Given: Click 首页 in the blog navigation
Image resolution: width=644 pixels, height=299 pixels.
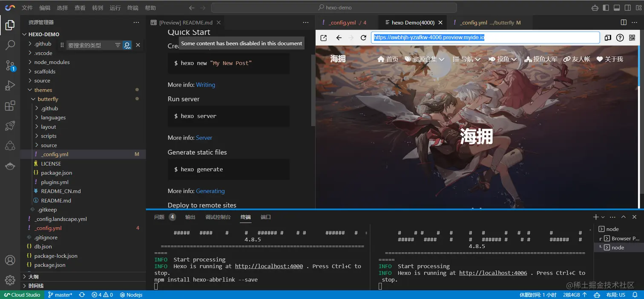Looking at the screenshot, I should click(388, 59).
